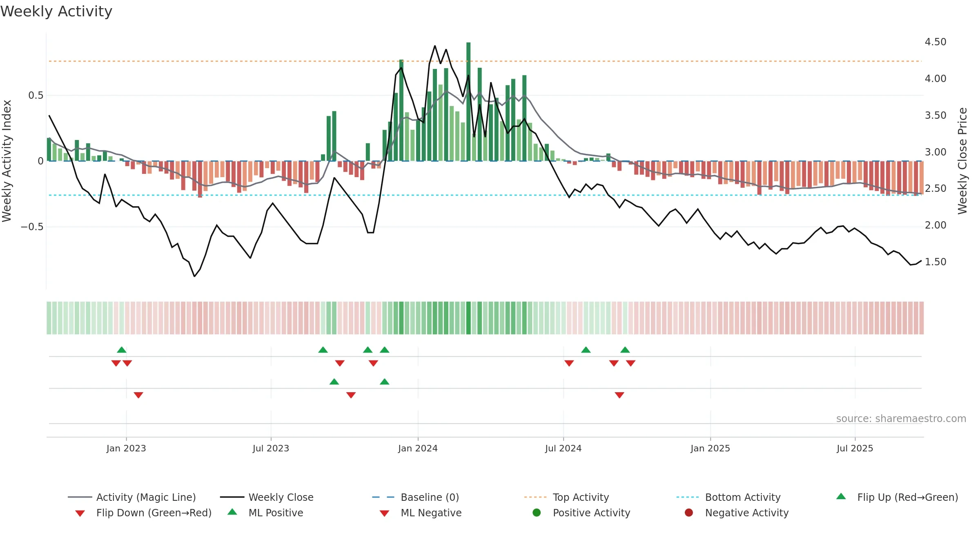Image resolution: width=980 pixels, height=551 pixels.
Task: Toggle Flip Up (Red→Green) legend entry
Action: (897, 497)
